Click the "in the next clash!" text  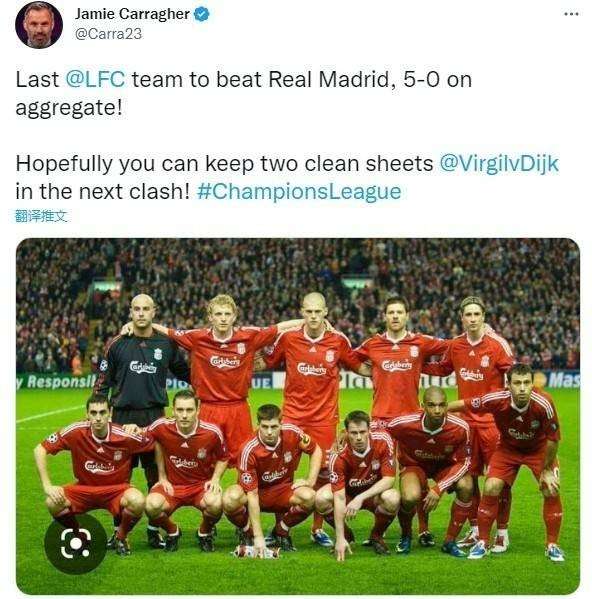(102, 191)
